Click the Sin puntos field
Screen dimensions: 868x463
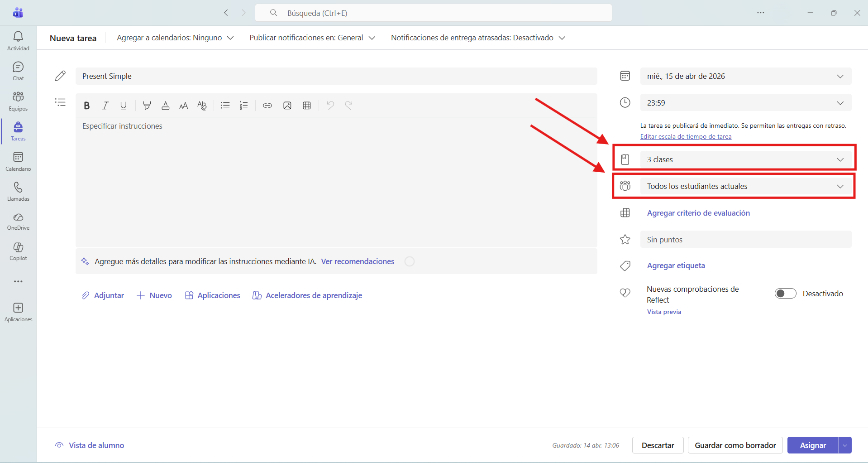coord(746,239)
